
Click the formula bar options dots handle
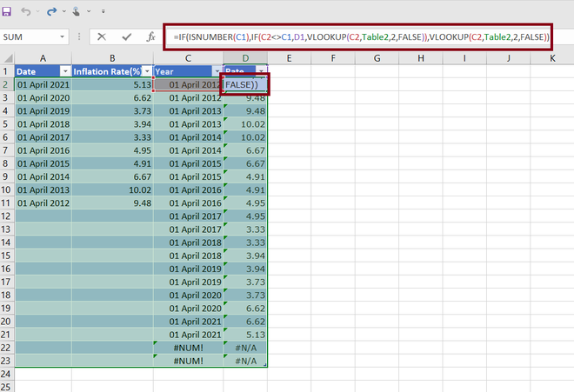(79, 37)
